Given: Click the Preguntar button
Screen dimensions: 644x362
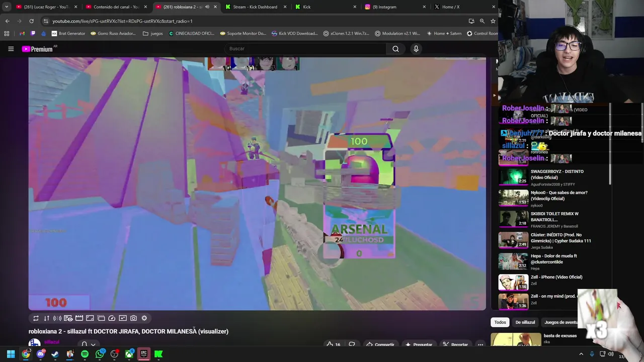Looking at the screenshot, I should tap(419, 344).
